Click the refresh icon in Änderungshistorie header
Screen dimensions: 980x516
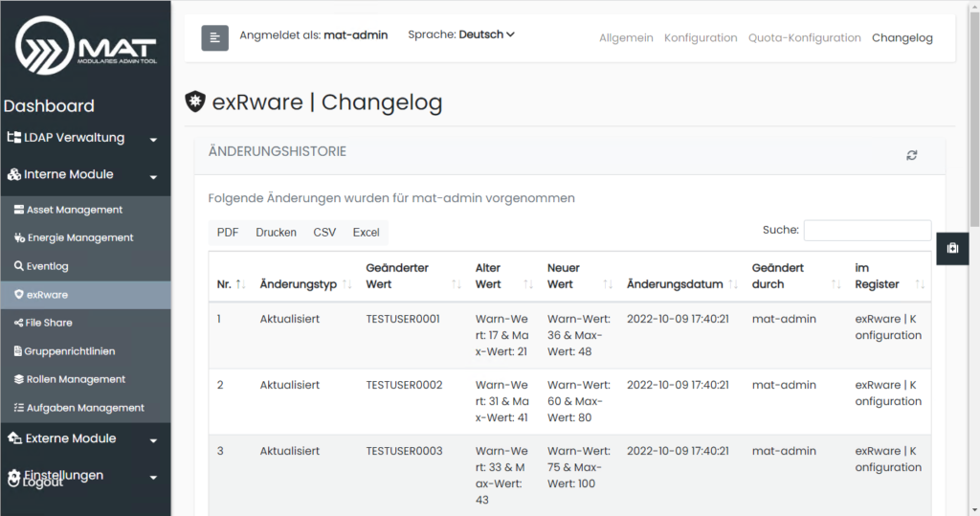coord(911,155)
